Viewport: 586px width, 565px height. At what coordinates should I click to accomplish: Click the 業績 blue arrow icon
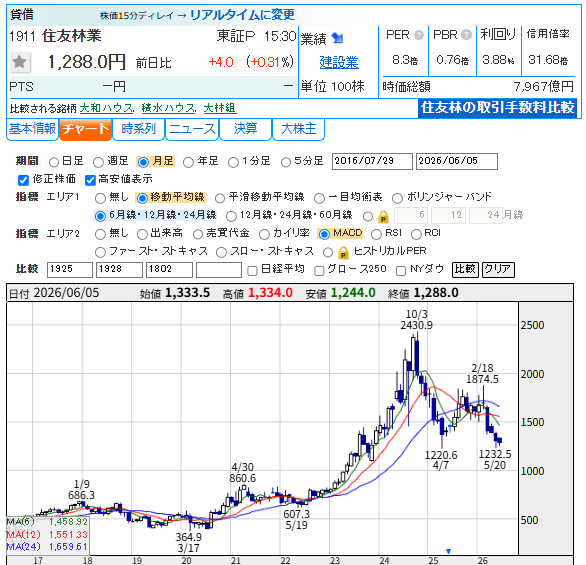pos(337,38)
